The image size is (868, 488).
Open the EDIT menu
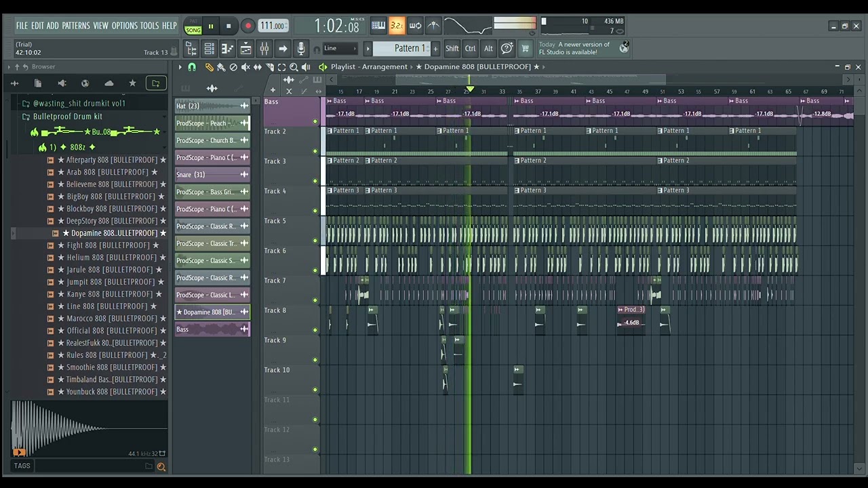[37, 26]
